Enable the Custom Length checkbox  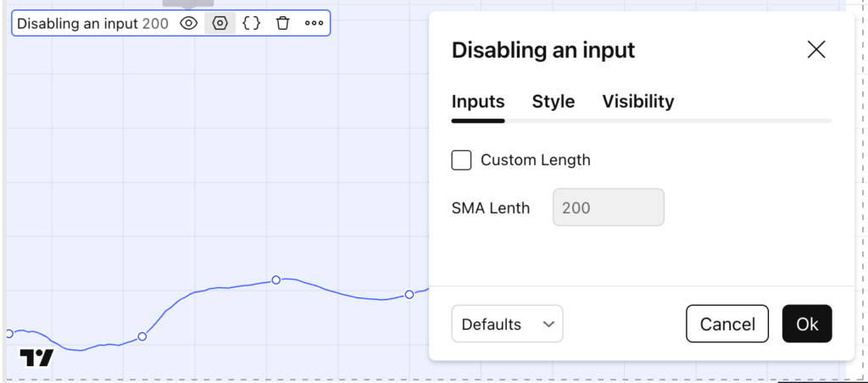tap(461, 160)
